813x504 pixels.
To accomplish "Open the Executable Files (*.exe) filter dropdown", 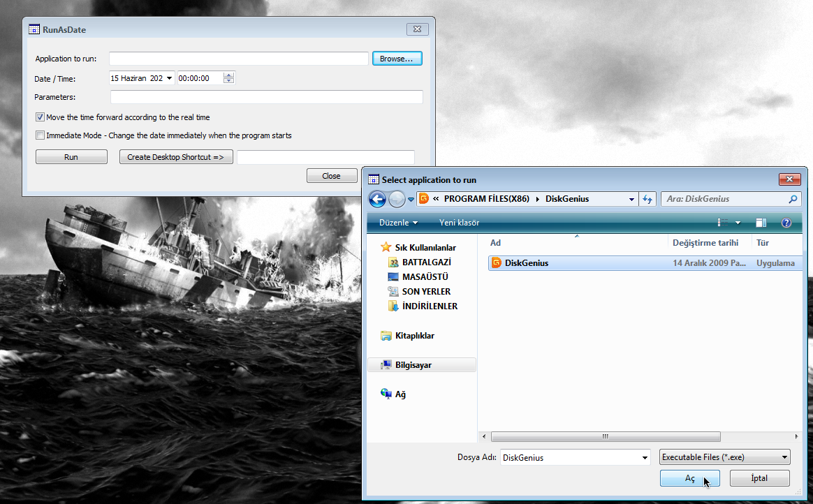I will (724, 457).
